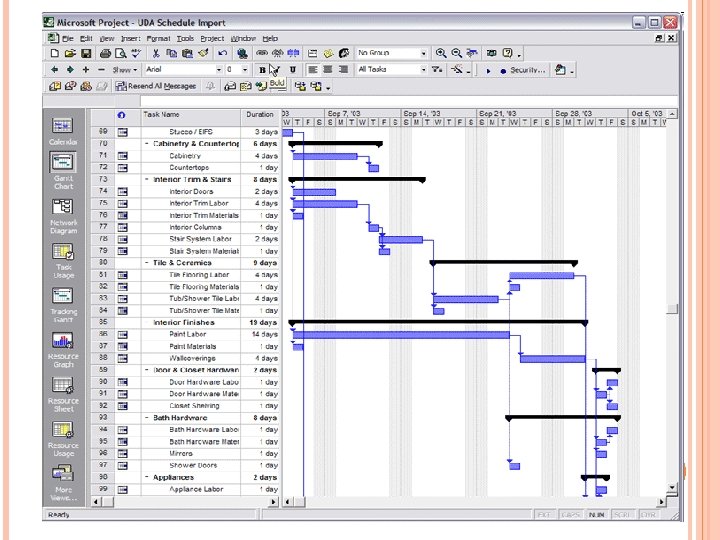720x540 pixels.
Task: Select the Stucco / EIFS task name cell
Action: pyautogui.click(x=191, y=132)
